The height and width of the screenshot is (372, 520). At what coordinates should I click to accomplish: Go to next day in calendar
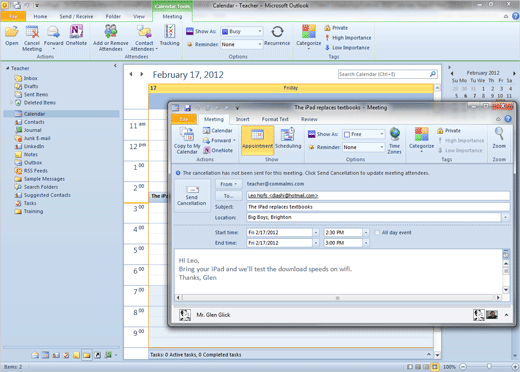[142, 74]
